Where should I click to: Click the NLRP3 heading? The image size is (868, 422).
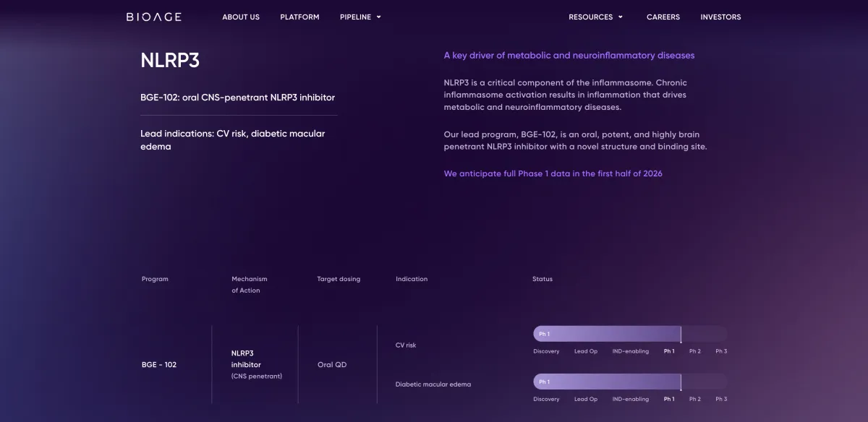(x=170, y=61)
